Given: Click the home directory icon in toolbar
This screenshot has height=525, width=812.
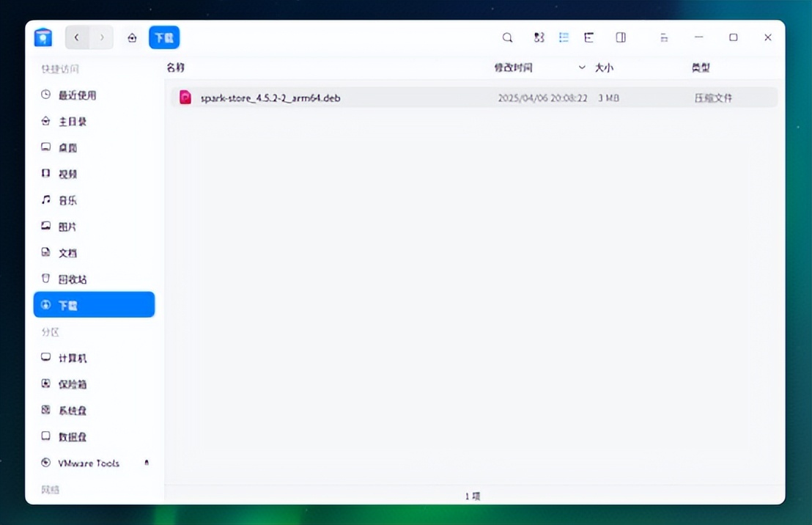Looking at the screenshot, I should 132,37.
